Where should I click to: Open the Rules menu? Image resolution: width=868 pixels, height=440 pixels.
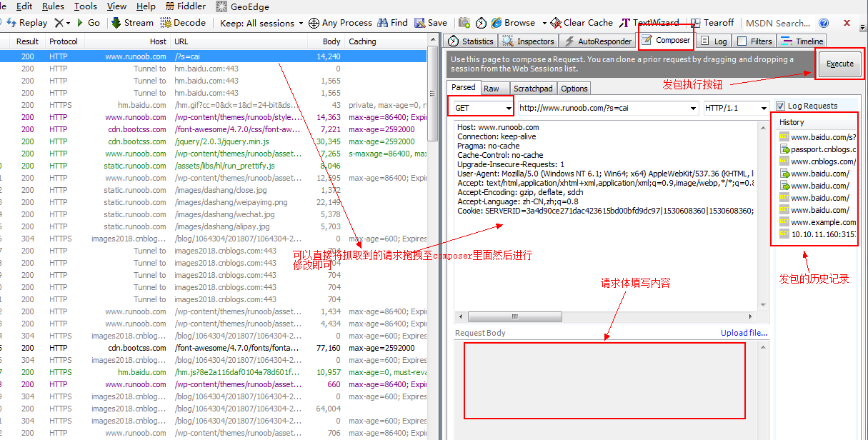53,6
